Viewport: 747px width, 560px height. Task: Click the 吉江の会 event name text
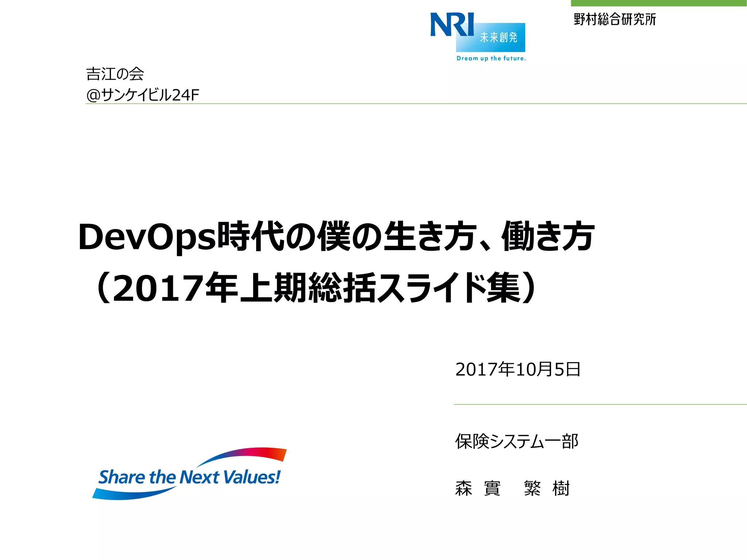115,74
